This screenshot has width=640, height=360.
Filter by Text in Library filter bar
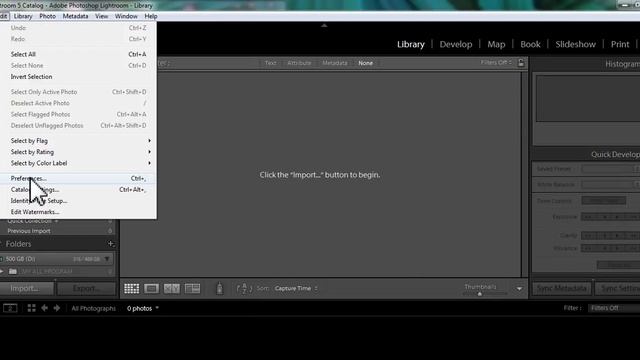point(270,63)
